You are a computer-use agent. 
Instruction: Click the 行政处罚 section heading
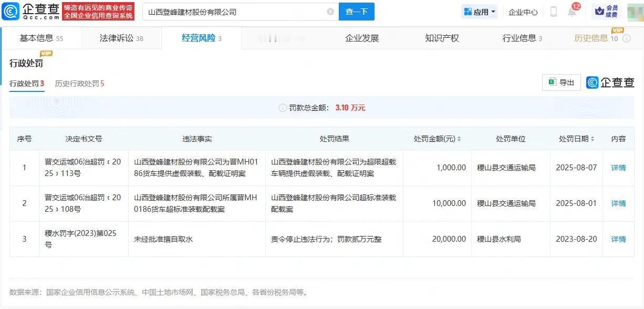[x=26, y=64]
